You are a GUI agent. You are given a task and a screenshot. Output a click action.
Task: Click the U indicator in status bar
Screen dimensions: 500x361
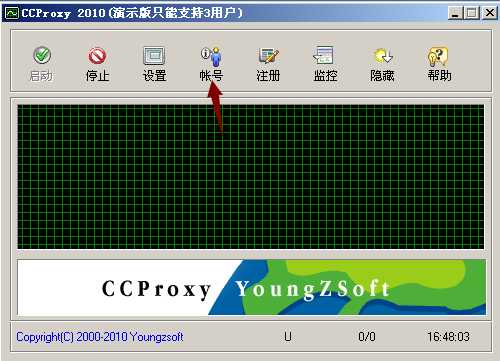pos(288,337)
